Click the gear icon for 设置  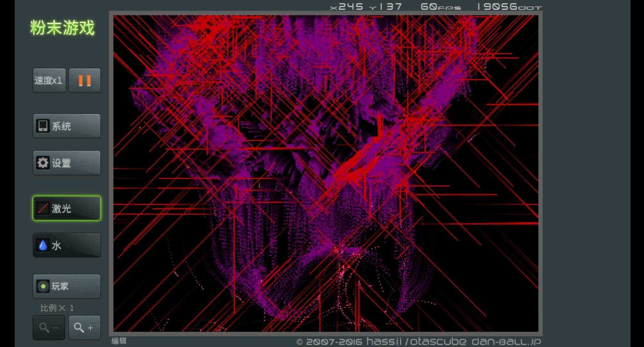(x=43, y=163)
